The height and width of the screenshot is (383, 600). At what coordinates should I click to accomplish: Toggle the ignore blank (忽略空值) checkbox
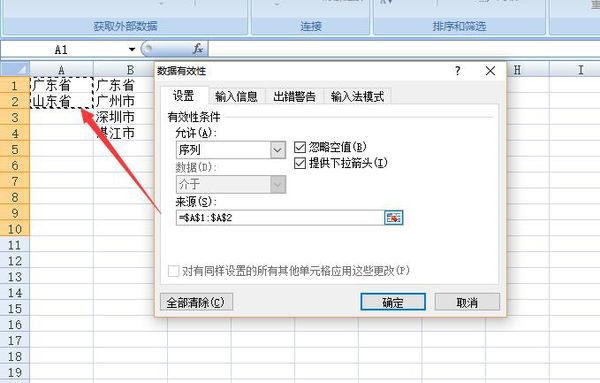(300, 147)
